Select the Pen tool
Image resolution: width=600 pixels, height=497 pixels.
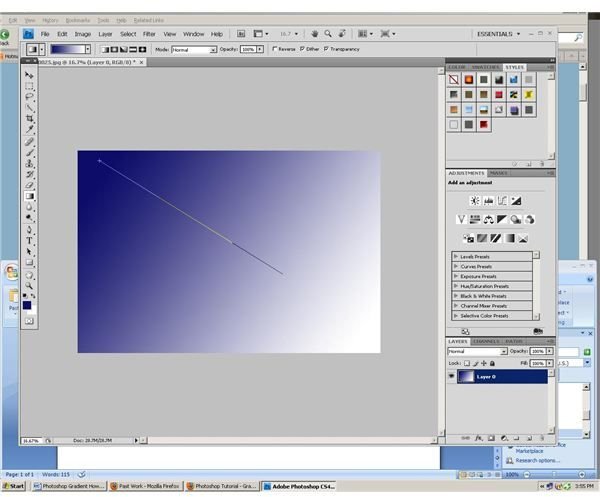29,230
